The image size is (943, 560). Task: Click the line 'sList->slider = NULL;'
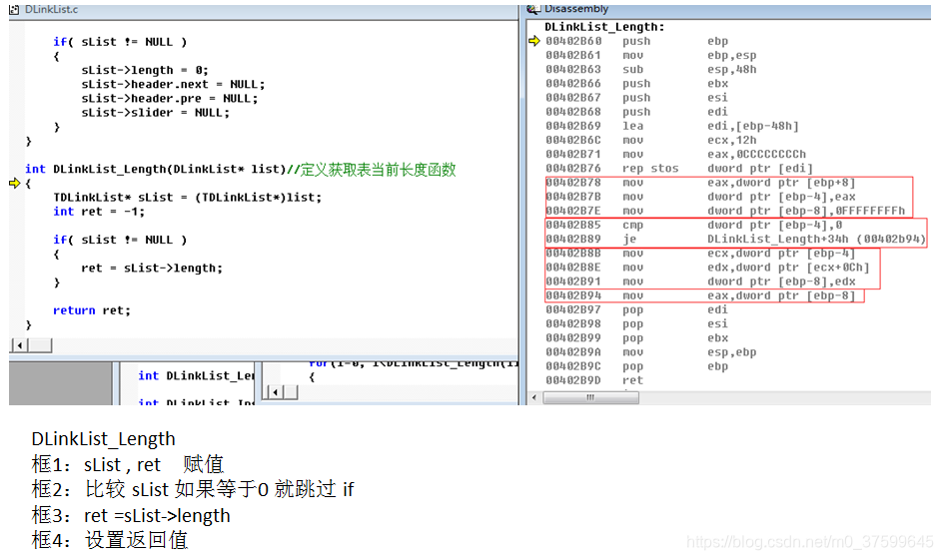[x=156, y=113]
